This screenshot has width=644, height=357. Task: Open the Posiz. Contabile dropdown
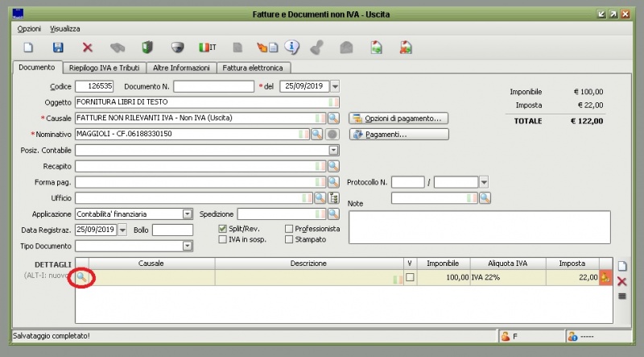tap(333, 150)
